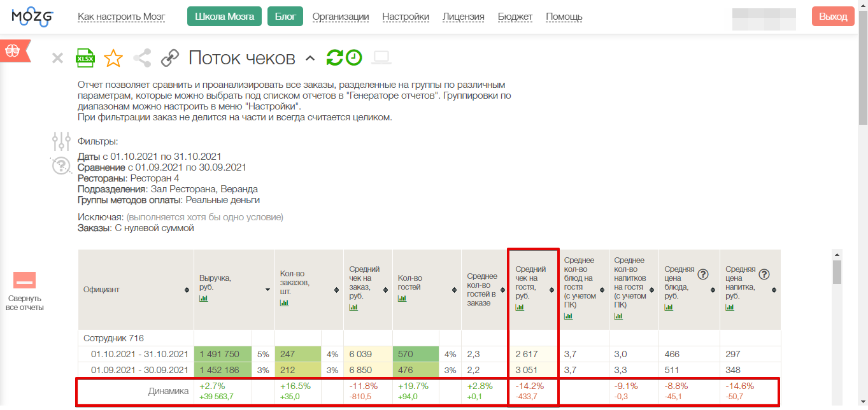868x410 pixels.
Task: Open the Бюджет menu item
Action: [x=515, y=17]
